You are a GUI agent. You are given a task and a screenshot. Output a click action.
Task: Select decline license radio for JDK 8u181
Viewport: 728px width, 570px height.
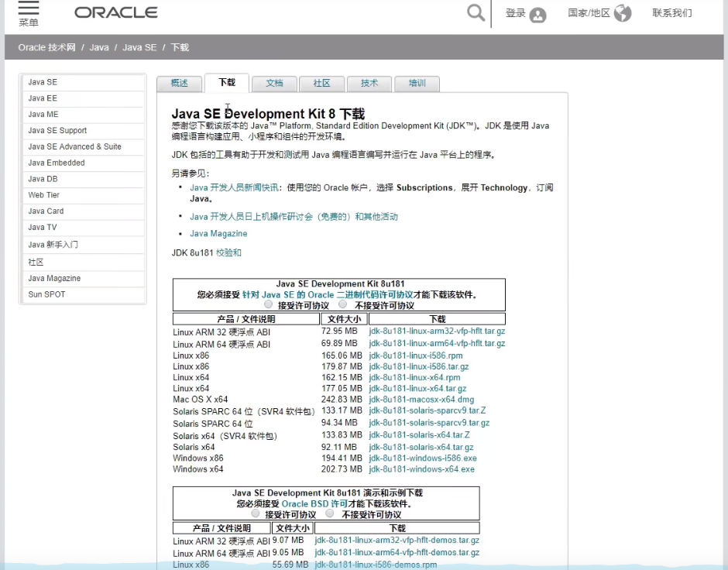coord(342,304)
